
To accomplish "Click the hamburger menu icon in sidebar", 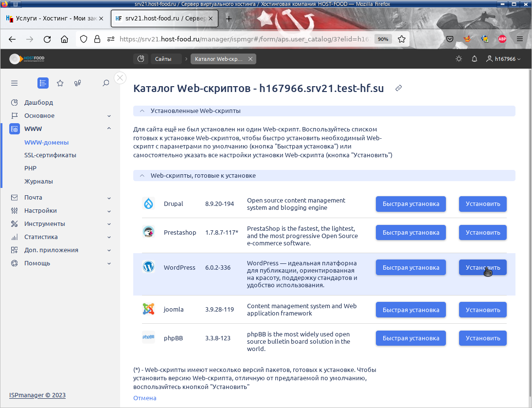I will [14, 83].
